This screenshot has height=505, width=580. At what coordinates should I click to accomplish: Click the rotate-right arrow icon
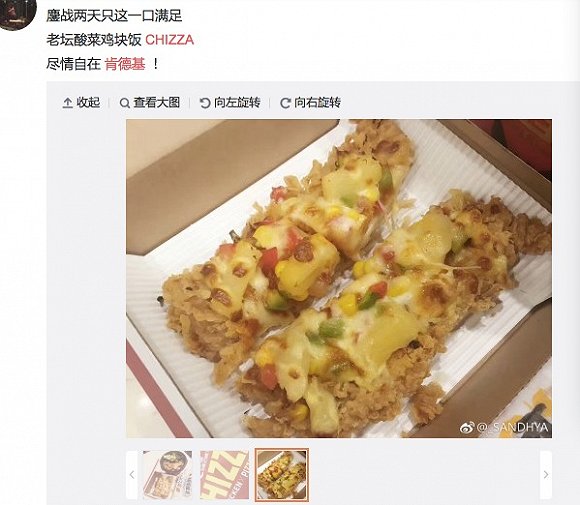[x=285, y=103]
